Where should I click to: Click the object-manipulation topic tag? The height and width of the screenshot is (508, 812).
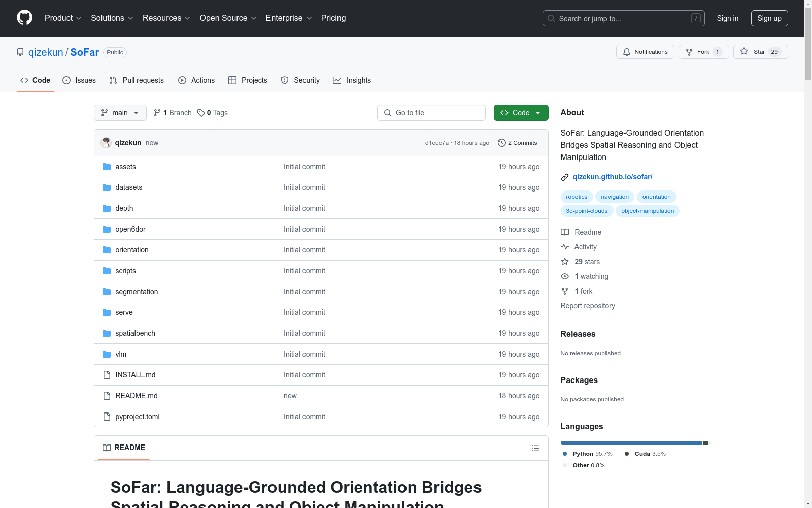[648, 211]
